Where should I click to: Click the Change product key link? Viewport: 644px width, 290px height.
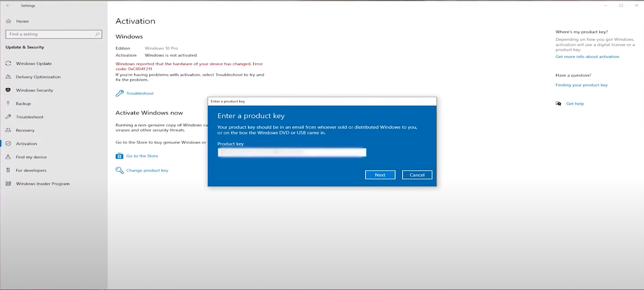147,170
